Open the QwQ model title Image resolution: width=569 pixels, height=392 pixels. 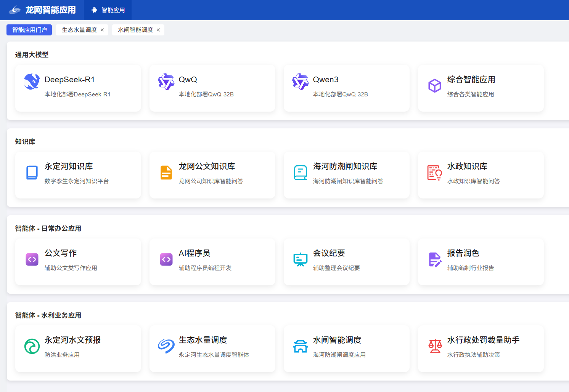(188, 80)
